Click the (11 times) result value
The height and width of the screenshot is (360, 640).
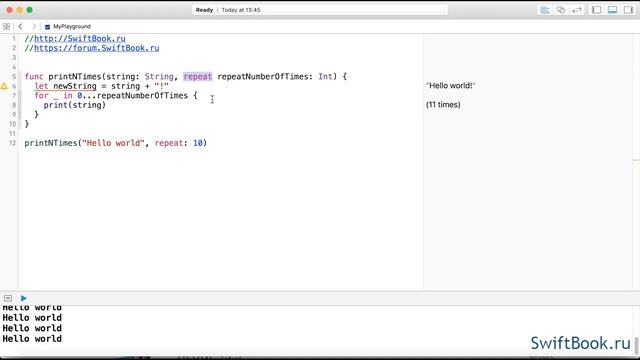coord(443,104)
